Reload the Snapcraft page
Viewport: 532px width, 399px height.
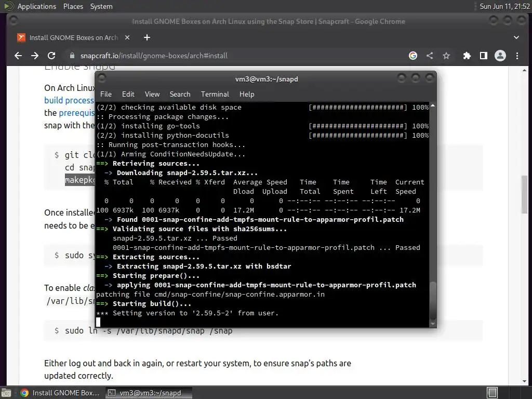(51, 56)
